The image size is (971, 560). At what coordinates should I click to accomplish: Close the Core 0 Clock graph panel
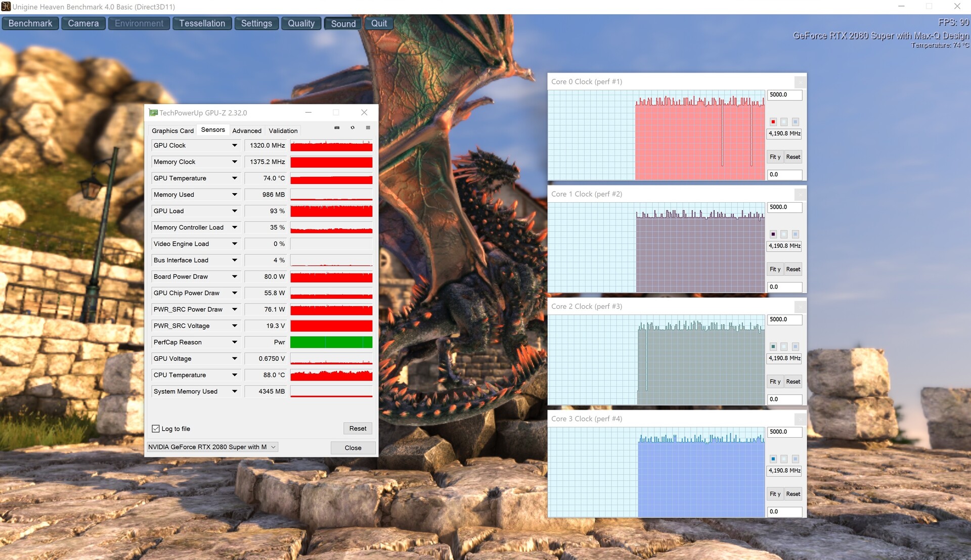800,82
